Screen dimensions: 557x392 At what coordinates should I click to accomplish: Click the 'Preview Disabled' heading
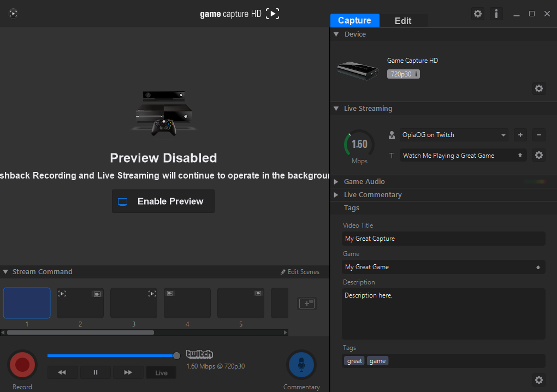163,158
